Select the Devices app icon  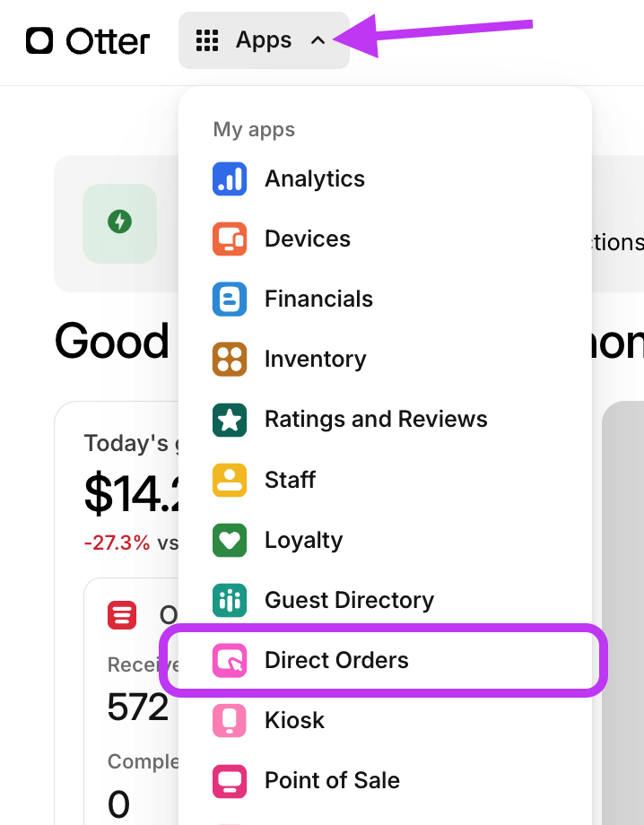230,239
